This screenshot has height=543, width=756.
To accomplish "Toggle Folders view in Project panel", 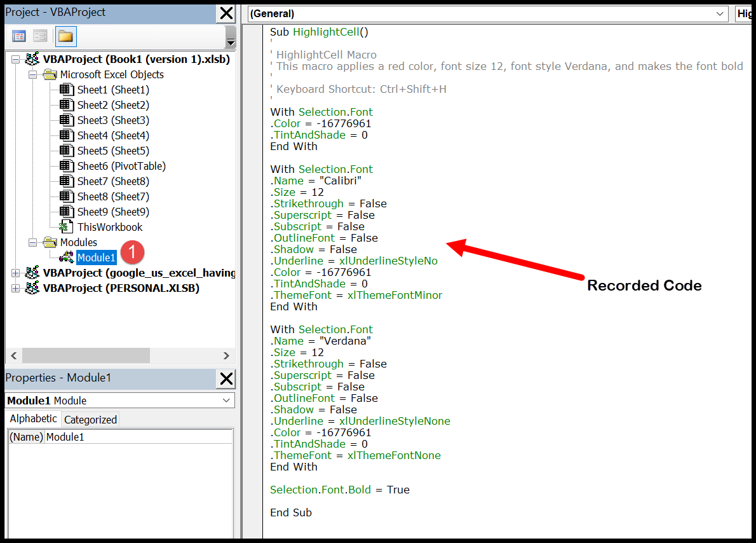I will (x=65, y=36).
